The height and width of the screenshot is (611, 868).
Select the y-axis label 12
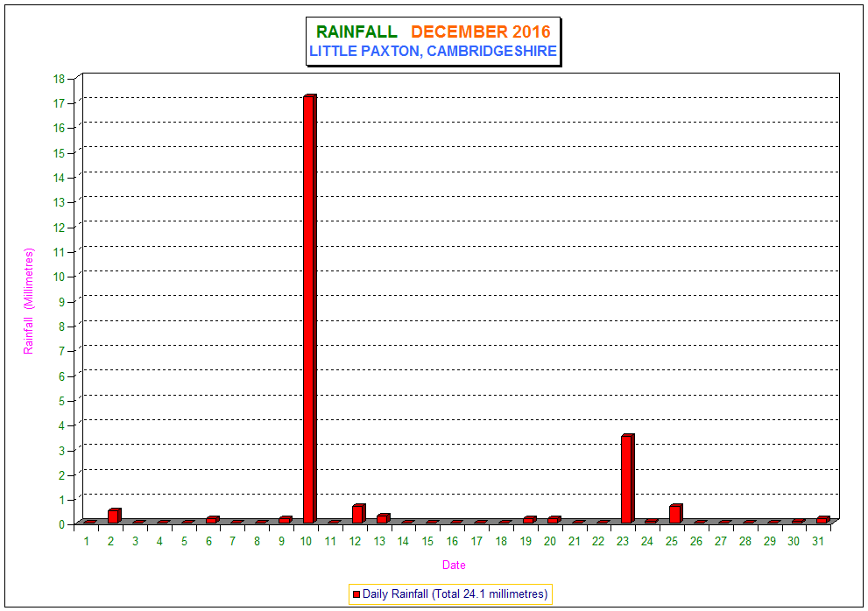[60, 228]
